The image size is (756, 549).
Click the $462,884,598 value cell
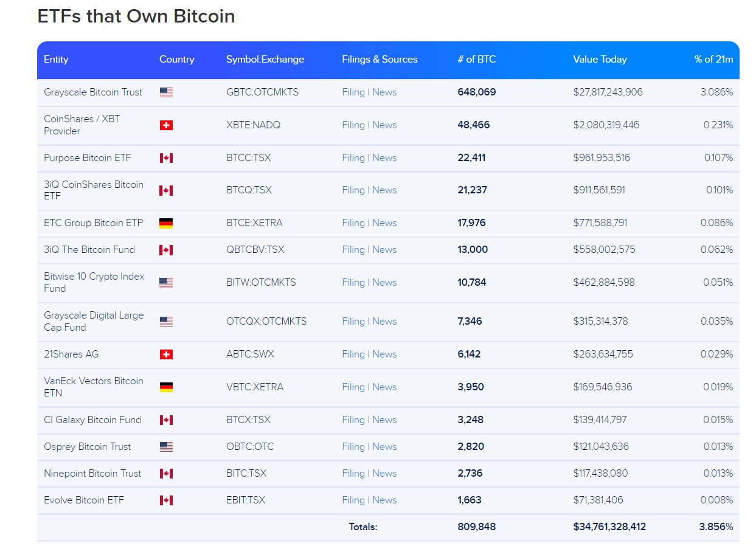[604, 283]
